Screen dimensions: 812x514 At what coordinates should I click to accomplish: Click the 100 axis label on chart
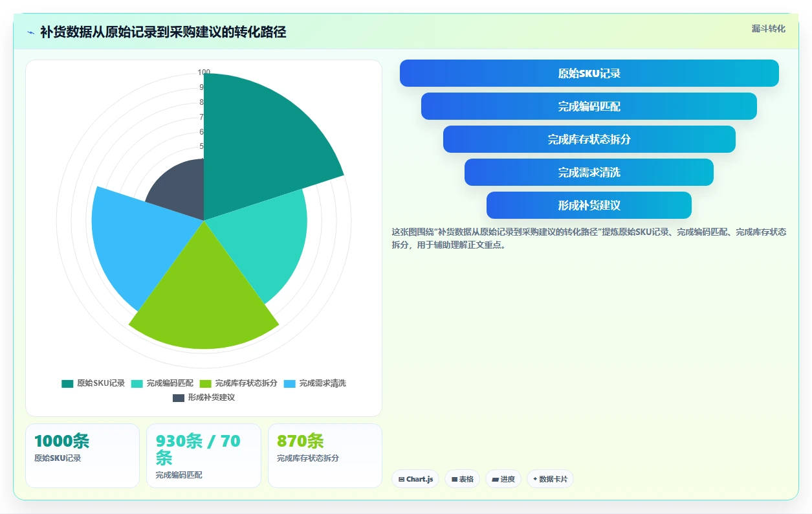coord(204,73)
